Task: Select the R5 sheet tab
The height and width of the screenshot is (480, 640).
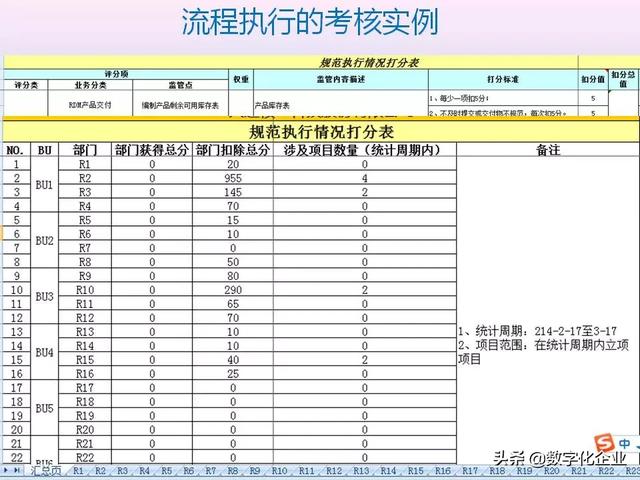Action: 167,471
